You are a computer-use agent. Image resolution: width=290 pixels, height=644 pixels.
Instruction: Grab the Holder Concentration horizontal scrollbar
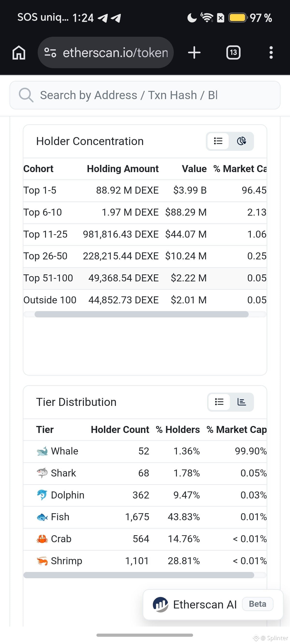click(142, 314)
